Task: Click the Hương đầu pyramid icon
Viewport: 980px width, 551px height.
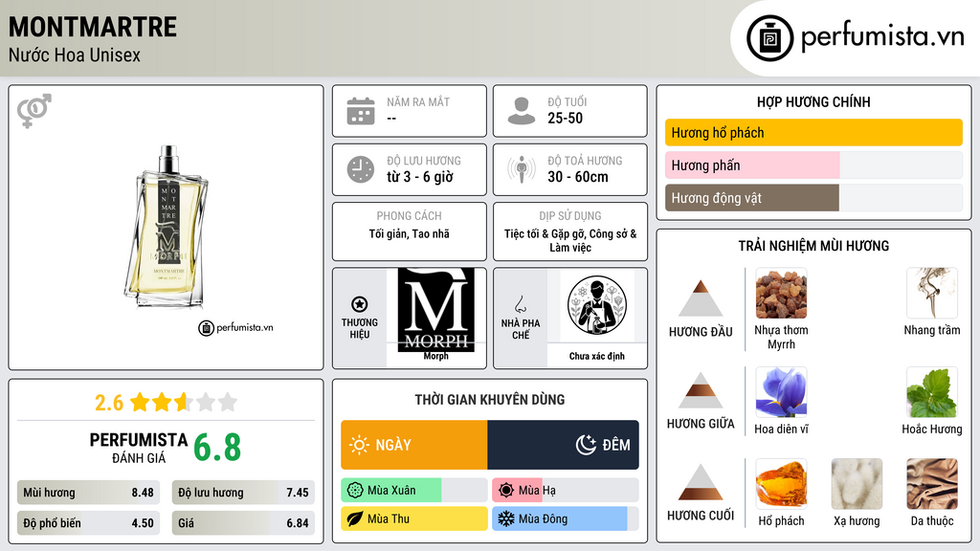Action: click(701, 298)
